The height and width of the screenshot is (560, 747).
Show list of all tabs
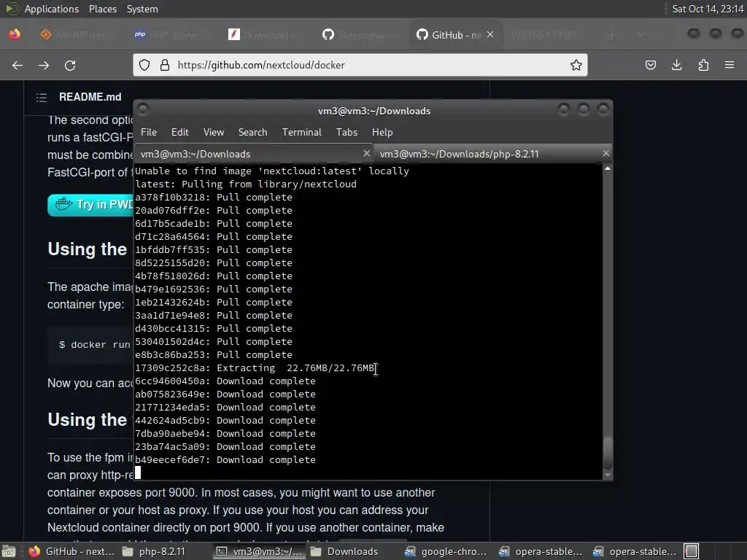click(x=640, y=35)
